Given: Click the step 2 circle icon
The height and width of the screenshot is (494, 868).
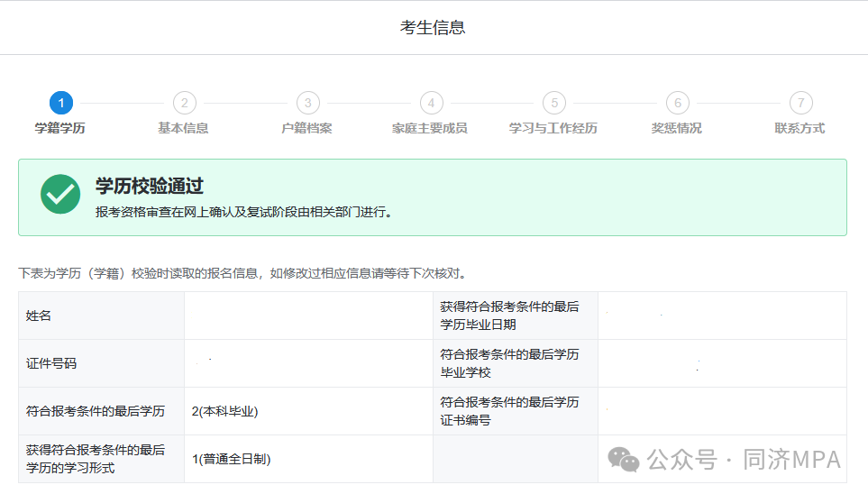Looking at the screenshot, I should pos(184,103).
